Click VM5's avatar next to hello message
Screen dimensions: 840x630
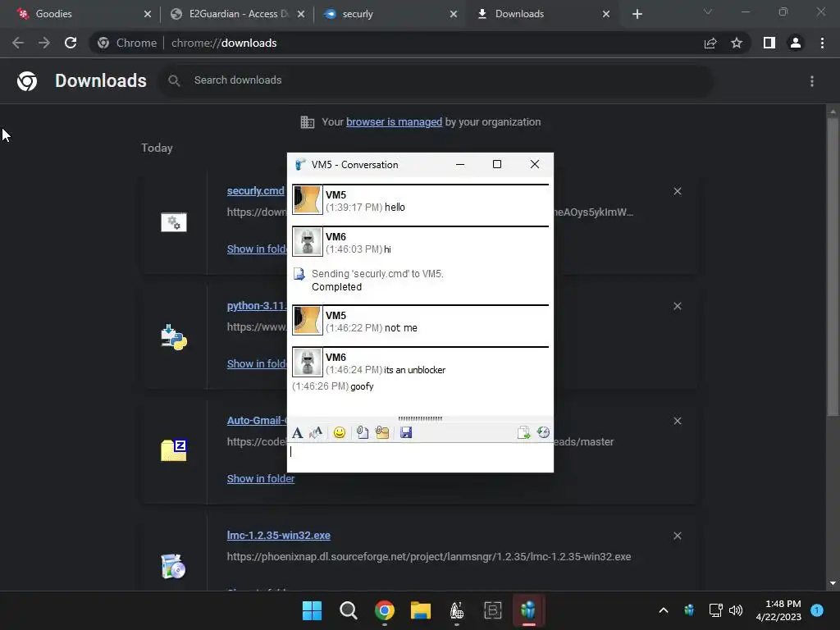[x=307, y=200]
